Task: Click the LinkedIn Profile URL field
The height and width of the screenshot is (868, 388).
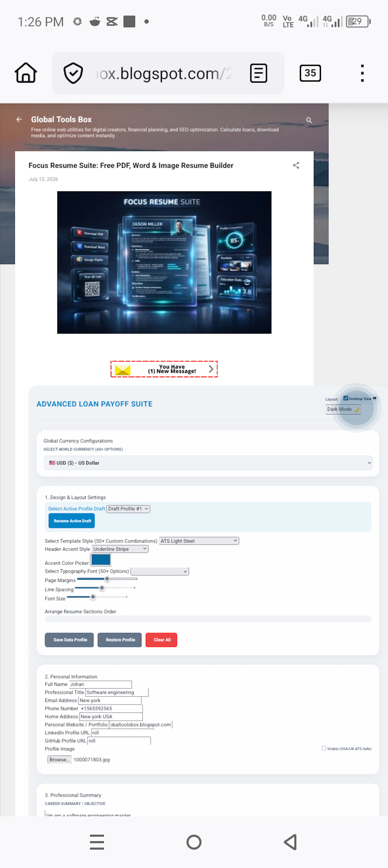Action: pos(123,733)
